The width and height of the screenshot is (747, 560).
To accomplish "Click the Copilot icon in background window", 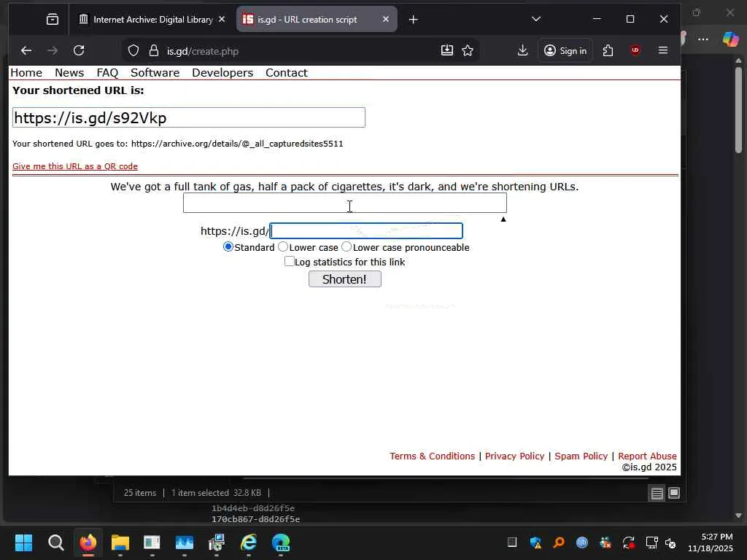I will pyautogui.click(x=729, y=39).
